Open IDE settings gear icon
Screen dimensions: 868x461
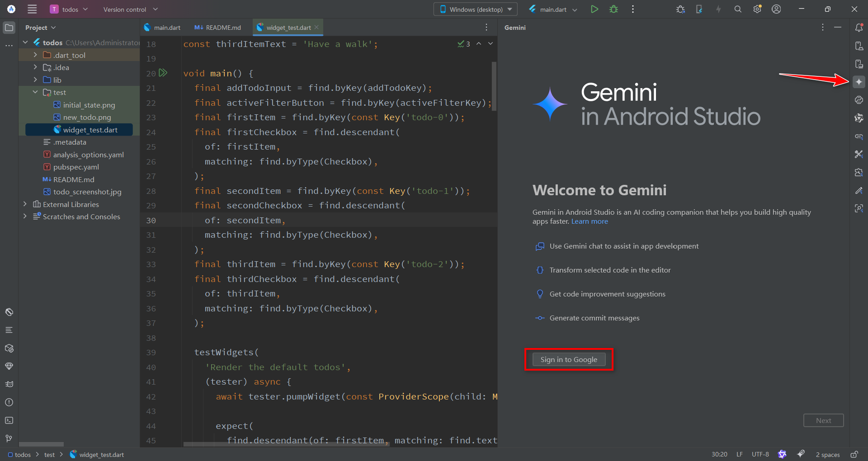pyautogui.click(x=757, y=9)
